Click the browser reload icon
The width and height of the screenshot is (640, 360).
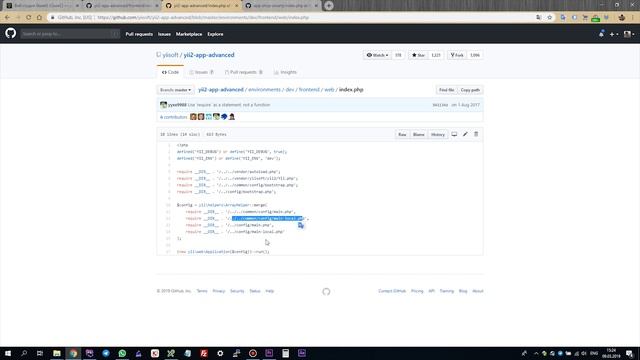click(x=29, y=18)
